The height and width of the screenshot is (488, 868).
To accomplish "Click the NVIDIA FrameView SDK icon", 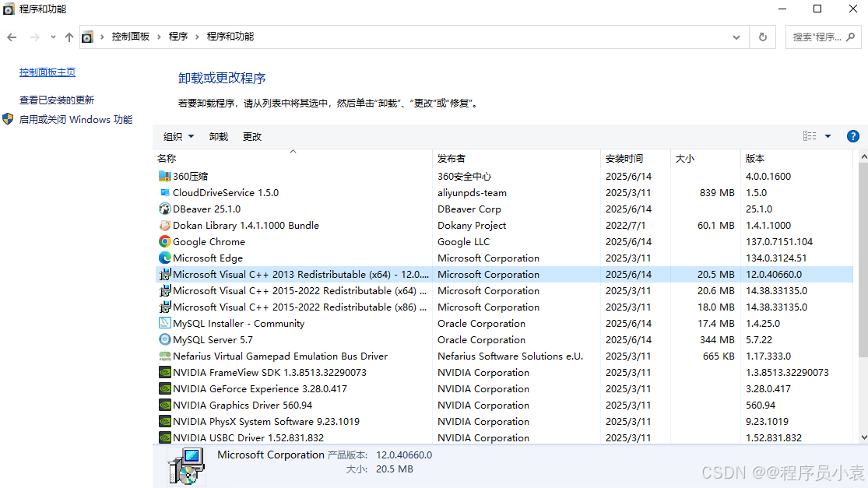I will [164, 372].
